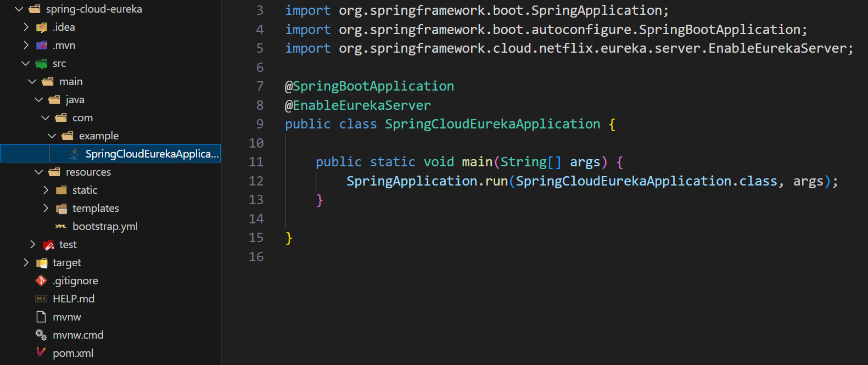Select the example package folder
868x365 pixels.
point(98,136)
